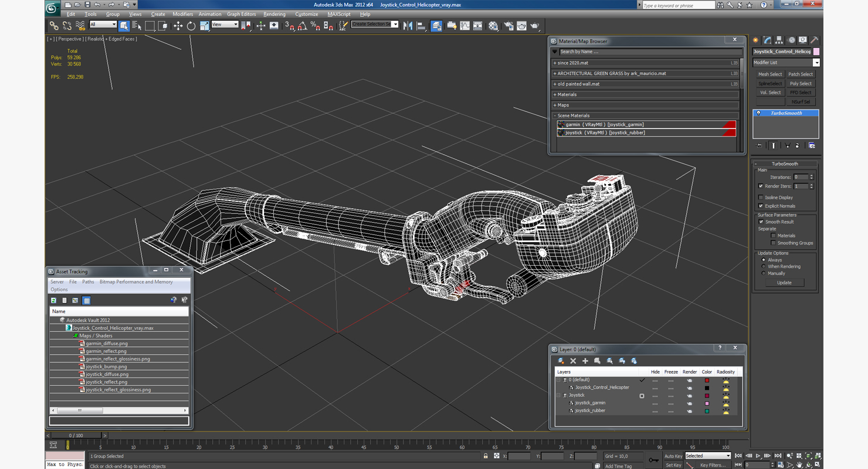Switch to Motion command panel tab

point(791,40)
